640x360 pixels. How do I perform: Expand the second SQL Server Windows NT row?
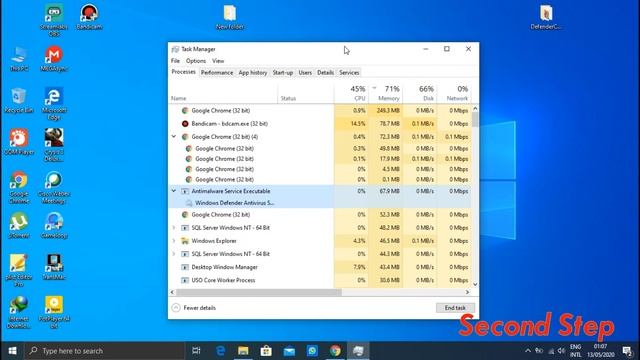click(174, 254)
